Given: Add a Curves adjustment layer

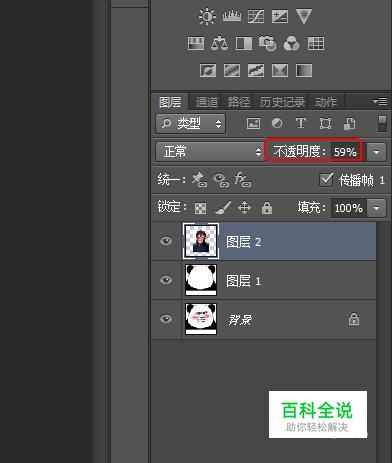Looking at the screenshot, I should click(256, 16).
